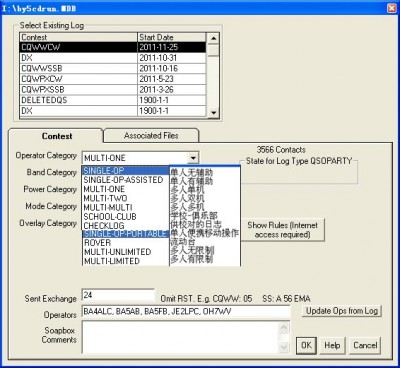Edit the Sent Exchange field
The height and width of the screenshot is (368, 400).
click(x=118, y=295)
